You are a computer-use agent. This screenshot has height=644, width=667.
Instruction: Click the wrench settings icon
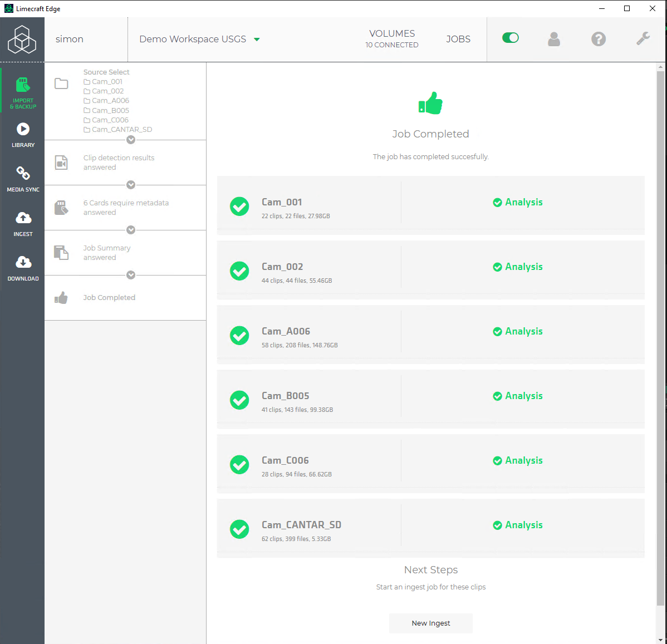(643, 39)
